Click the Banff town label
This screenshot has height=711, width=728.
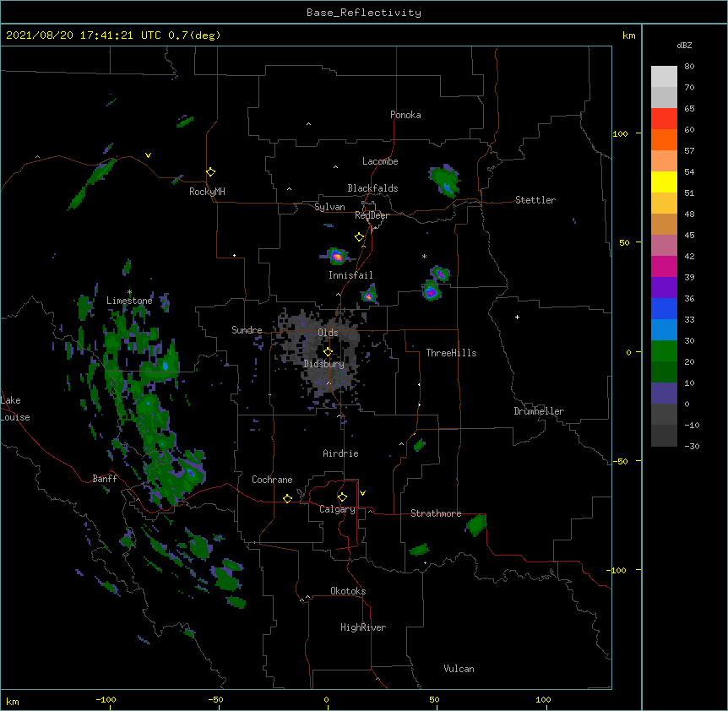point(105,479)
